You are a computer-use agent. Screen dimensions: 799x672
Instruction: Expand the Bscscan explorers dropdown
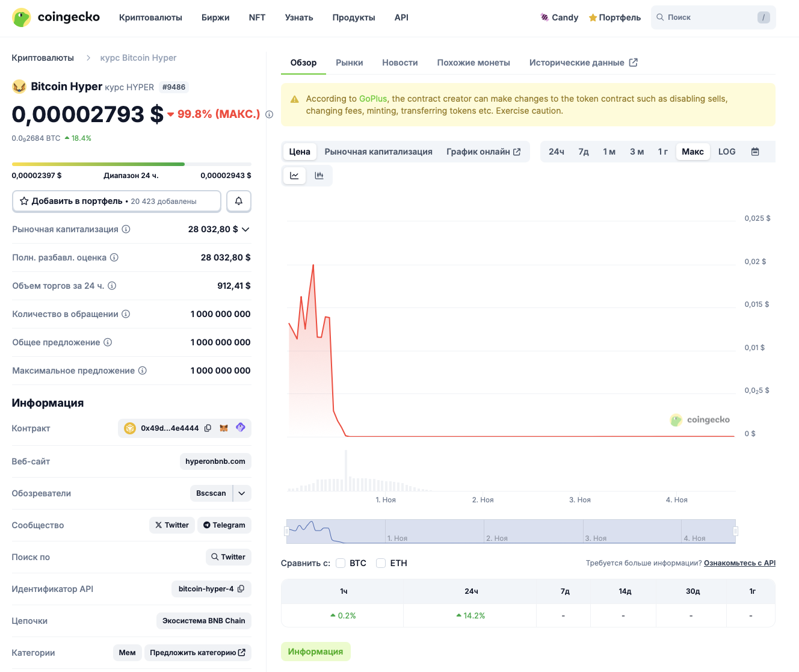tap(242, 493)
